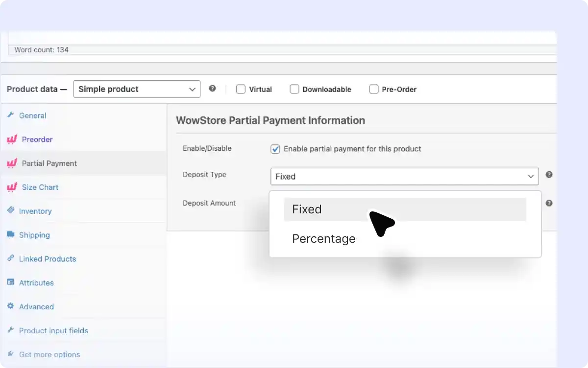Enable the Virtual checkbox
Image resolution: width=588 pixels, height=368 pixels.
241,89
